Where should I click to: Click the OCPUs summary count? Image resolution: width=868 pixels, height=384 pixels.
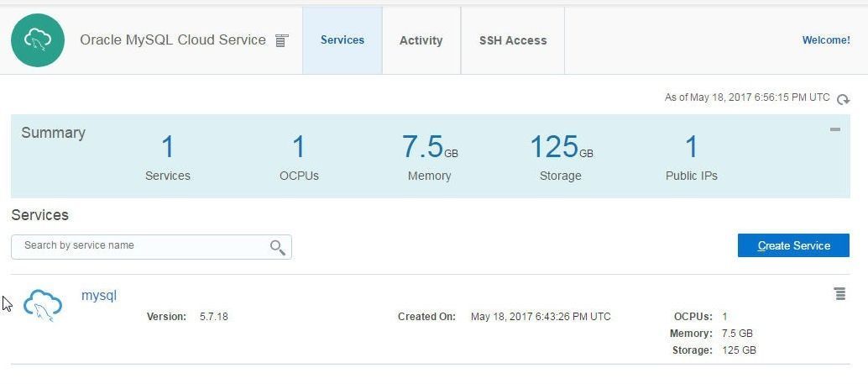click(299, 147)
